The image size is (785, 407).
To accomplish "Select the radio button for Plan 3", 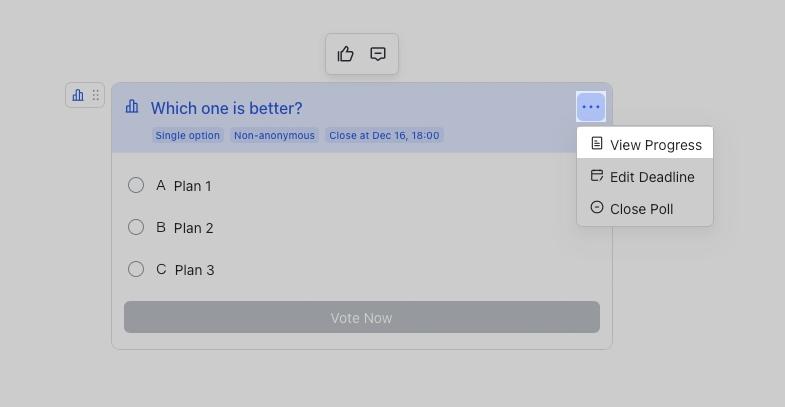I will coord(136,269).
